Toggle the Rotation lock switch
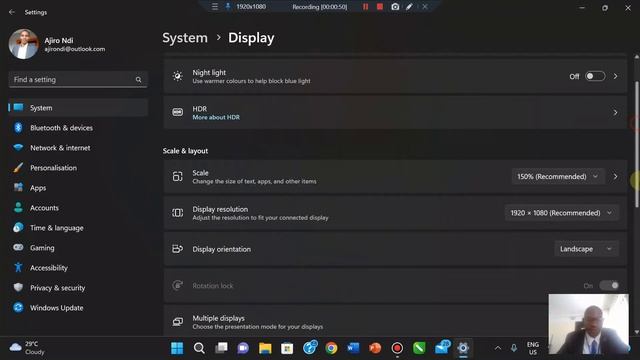Image resolution: width=640 pixels, height=360 pixels. coord(609,286)
